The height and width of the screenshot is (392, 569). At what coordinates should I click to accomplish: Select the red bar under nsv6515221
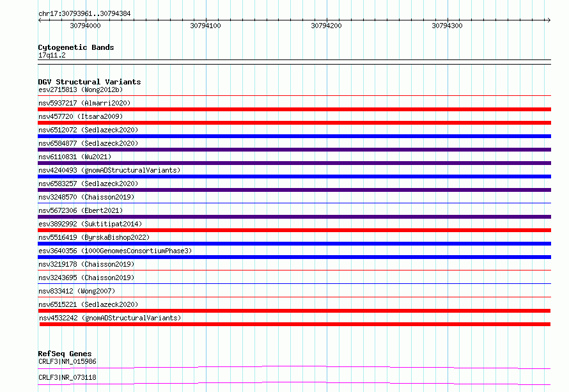click(294, 311)
